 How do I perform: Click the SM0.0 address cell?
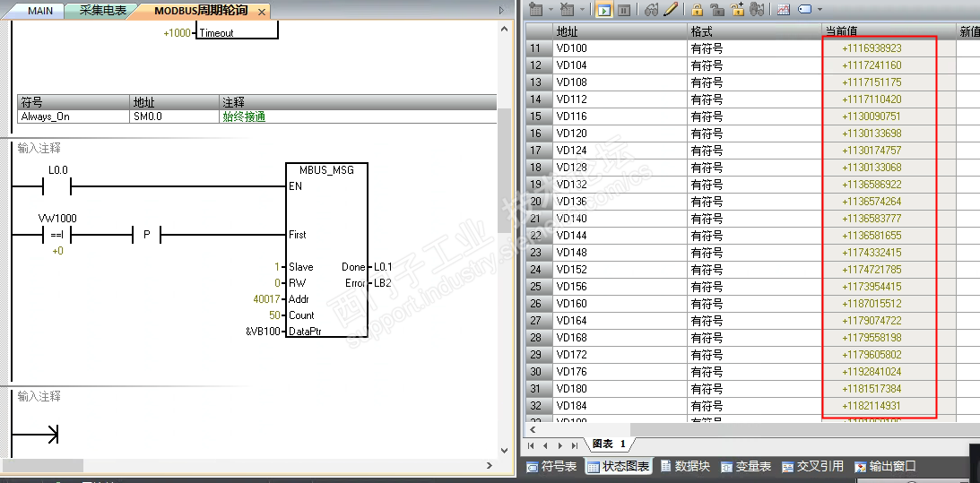coord(174,116)
